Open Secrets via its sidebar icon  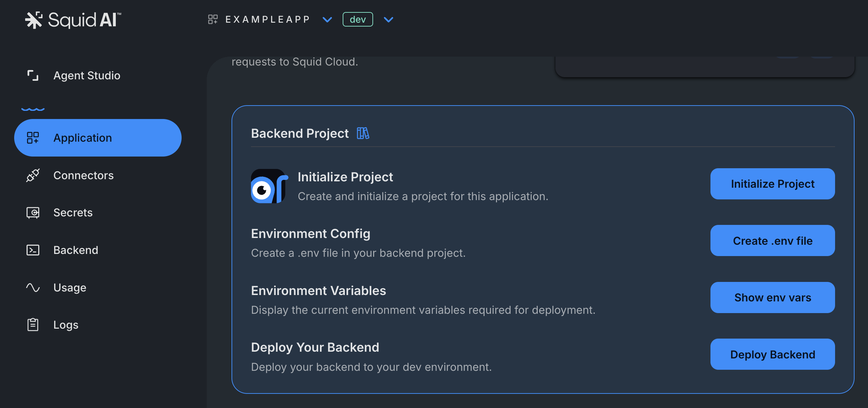[x=33, y=212]
